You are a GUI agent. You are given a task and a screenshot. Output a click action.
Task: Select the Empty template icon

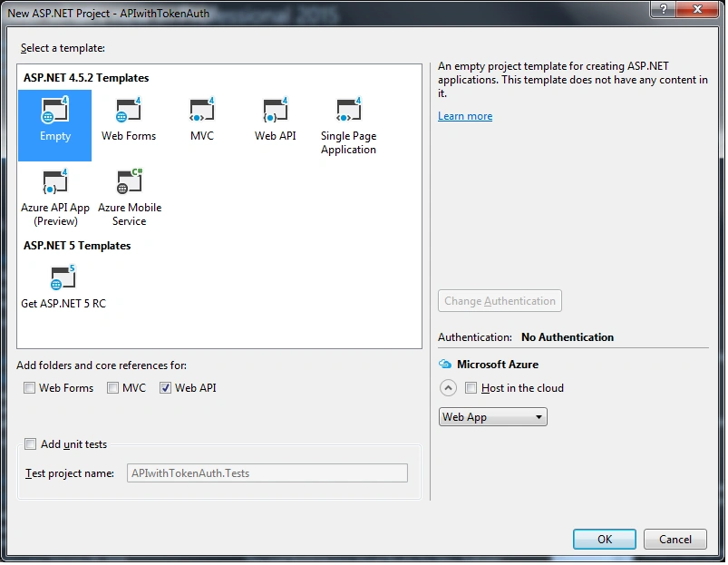54,110
